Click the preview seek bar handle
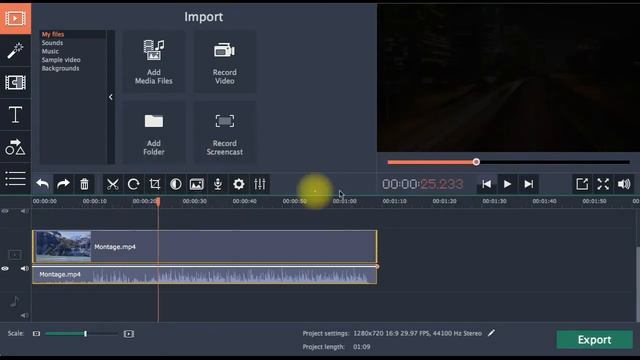Viewport: 640px width, 360px height. 476,162
